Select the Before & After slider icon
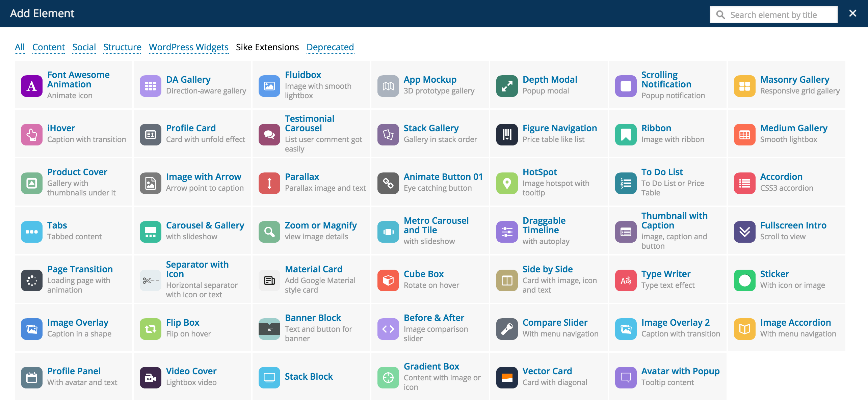868x406 pixels. pyautogui.click(x=388, y=327)
